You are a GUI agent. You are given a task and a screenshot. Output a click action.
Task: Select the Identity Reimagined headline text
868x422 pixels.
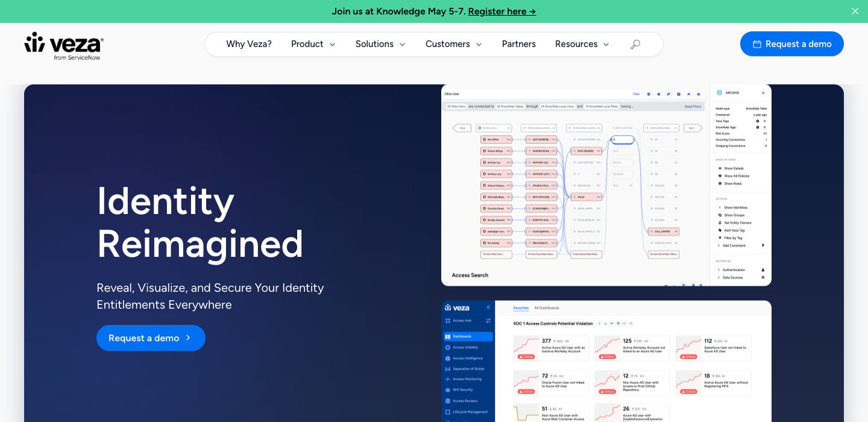[x=200, y=222]
